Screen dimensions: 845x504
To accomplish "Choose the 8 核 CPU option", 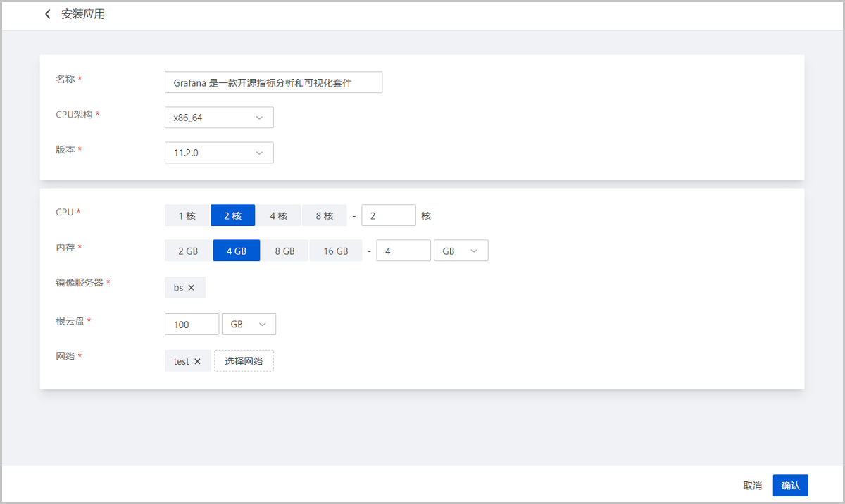I will pos(324,215).
